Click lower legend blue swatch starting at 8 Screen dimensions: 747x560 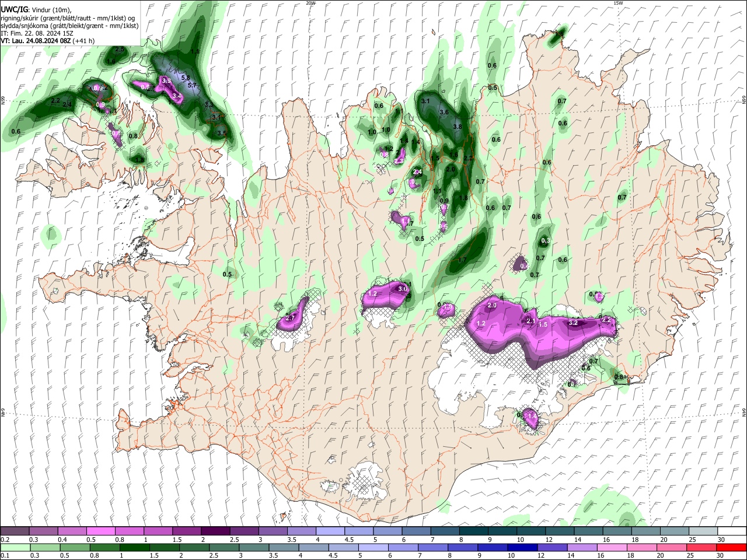pos(462,547)
